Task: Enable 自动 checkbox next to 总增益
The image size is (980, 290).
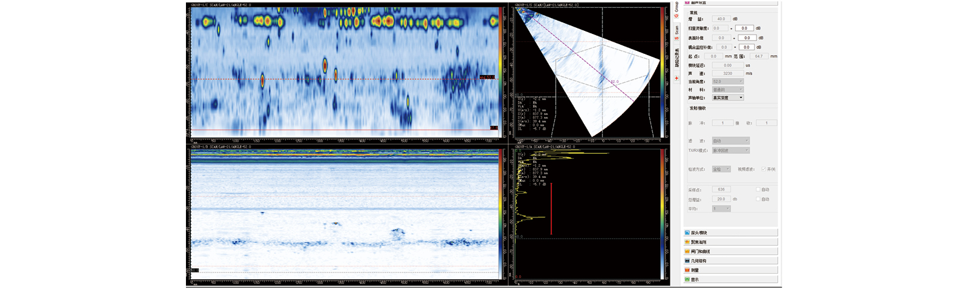Action: tap(758, 199)
